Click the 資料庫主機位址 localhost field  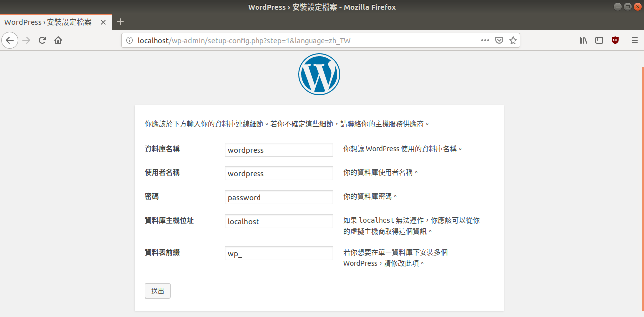pos(279,221)
